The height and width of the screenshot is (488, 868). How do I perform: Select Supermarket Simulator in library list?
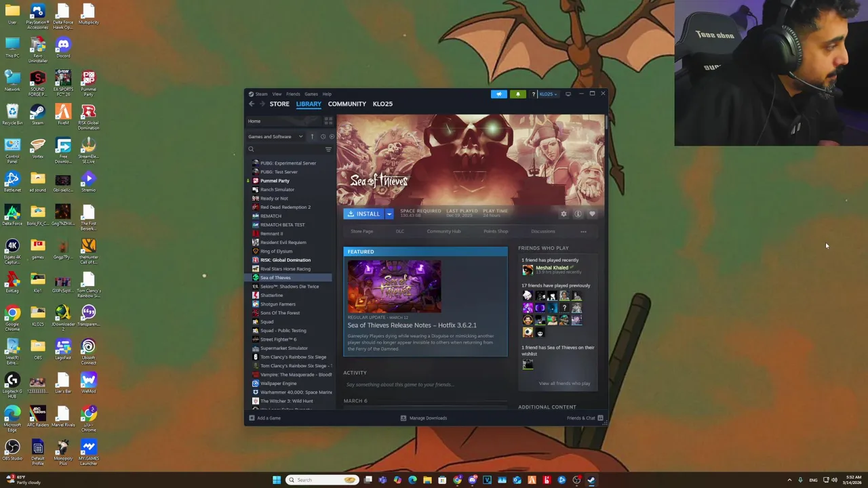coord(283,348)
